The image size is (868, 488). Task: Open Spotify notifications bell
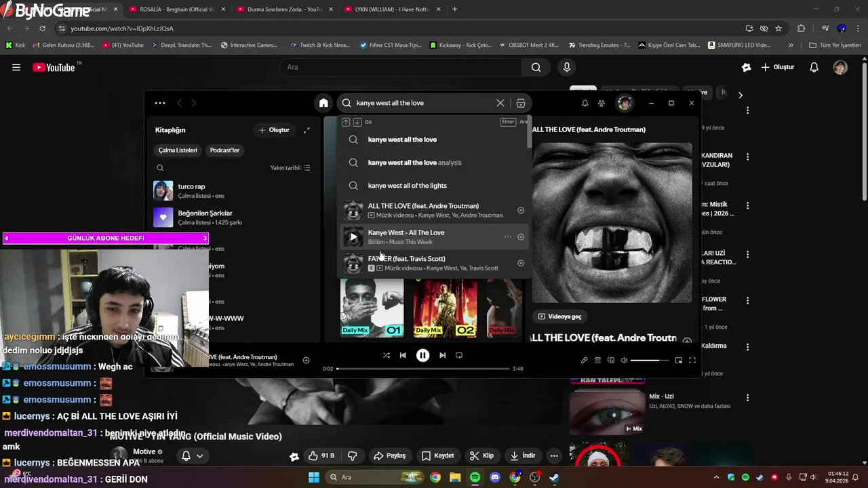(585, 103)
